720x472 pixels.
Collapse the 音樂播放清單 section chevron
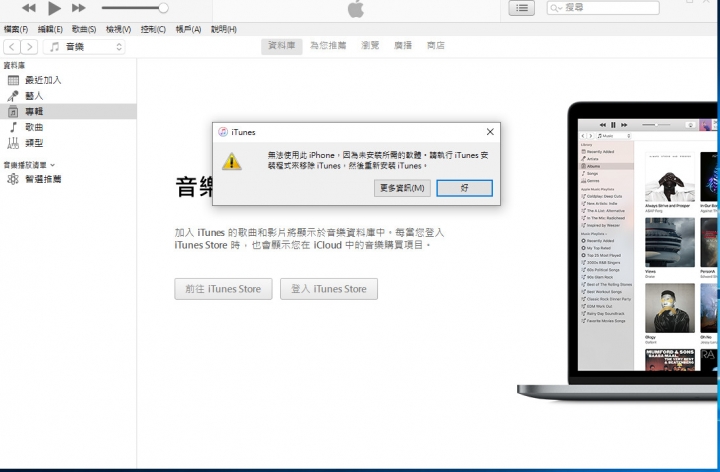(52, 165)
